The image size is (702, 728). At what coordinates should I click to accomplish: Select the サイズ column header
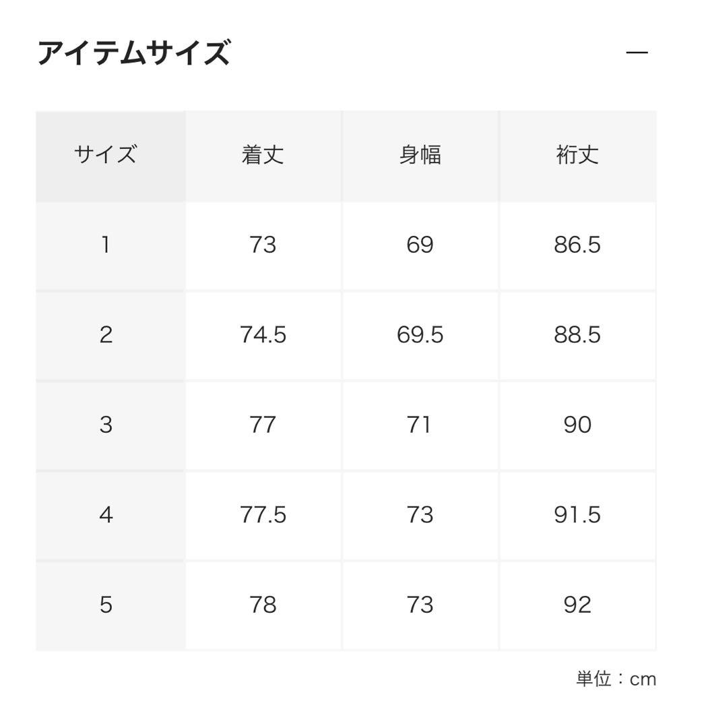106,156
